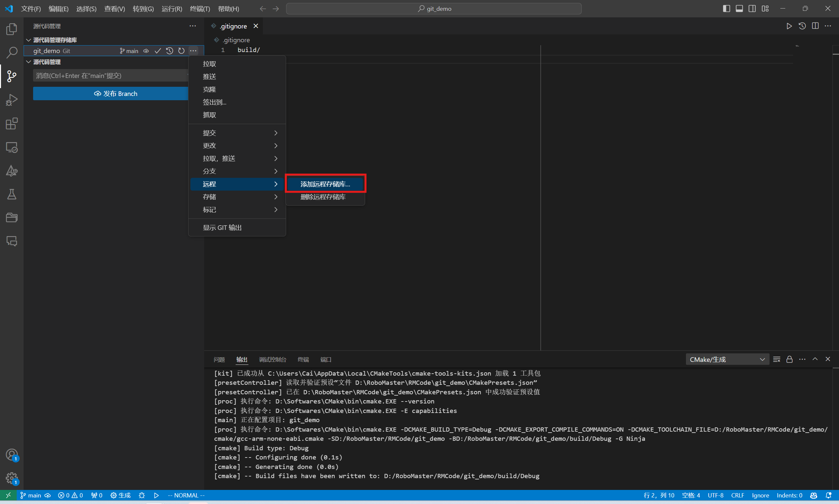Image resolution: width=839 pixels, height=504 pixels.
Task: Collapse the 源代码管理存储库 section
Action: 29,40
